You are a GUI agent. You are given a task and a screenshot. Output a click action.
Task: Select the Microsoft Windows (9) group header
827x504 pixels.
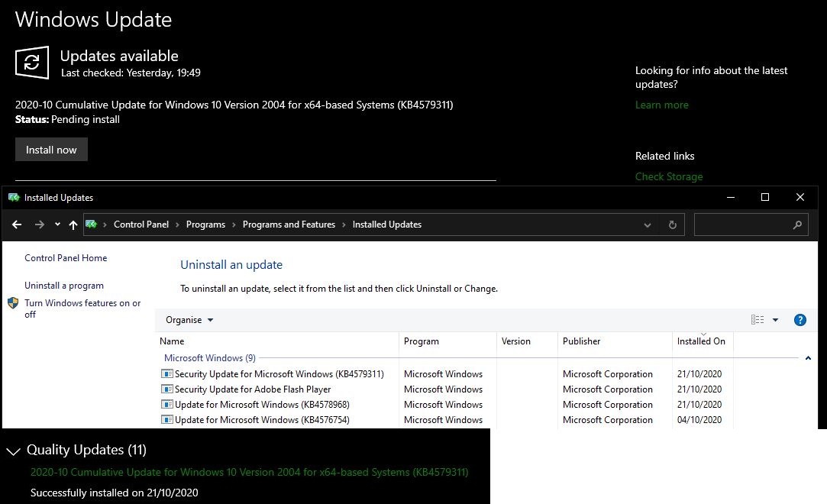pyautogui.click(x=210, y=358)
